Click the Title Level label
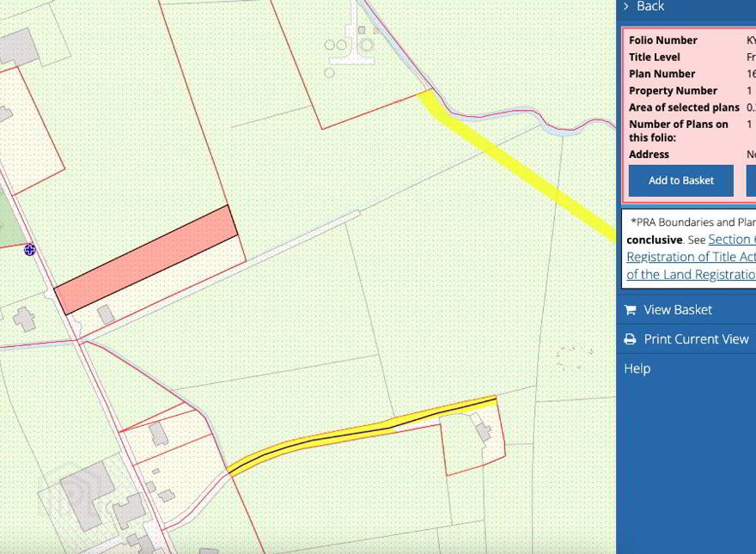Viewport: 756px width, 554px height. (x=655, y=58)
